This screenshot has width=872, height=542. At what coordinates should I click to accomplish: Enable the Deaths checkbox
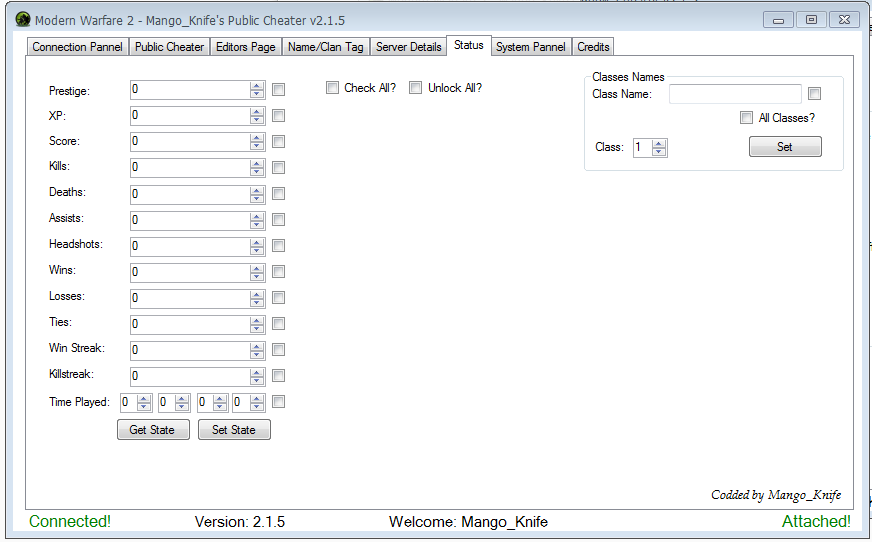279,193
